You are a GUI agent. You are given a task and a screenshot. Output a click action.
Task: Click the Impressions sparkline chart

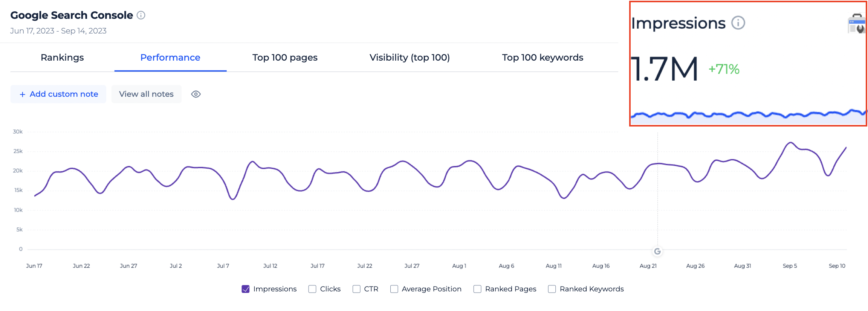[748, 117]
